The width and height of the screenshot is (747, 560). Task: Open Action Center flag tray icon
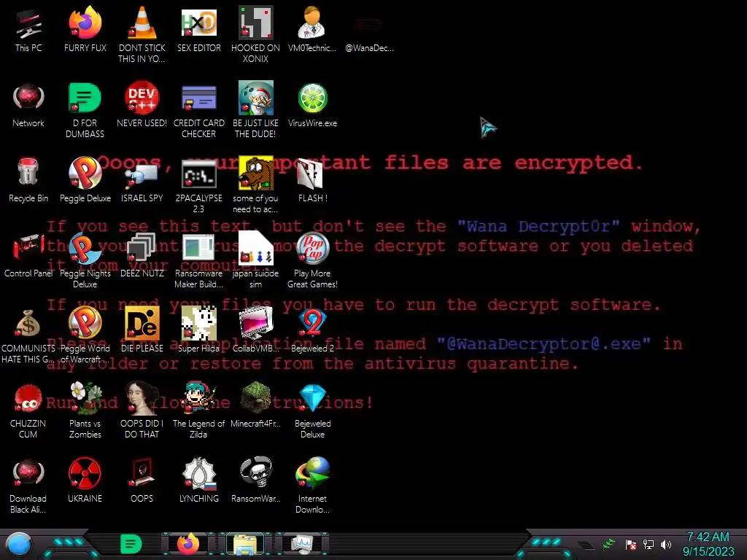[631, 545]
